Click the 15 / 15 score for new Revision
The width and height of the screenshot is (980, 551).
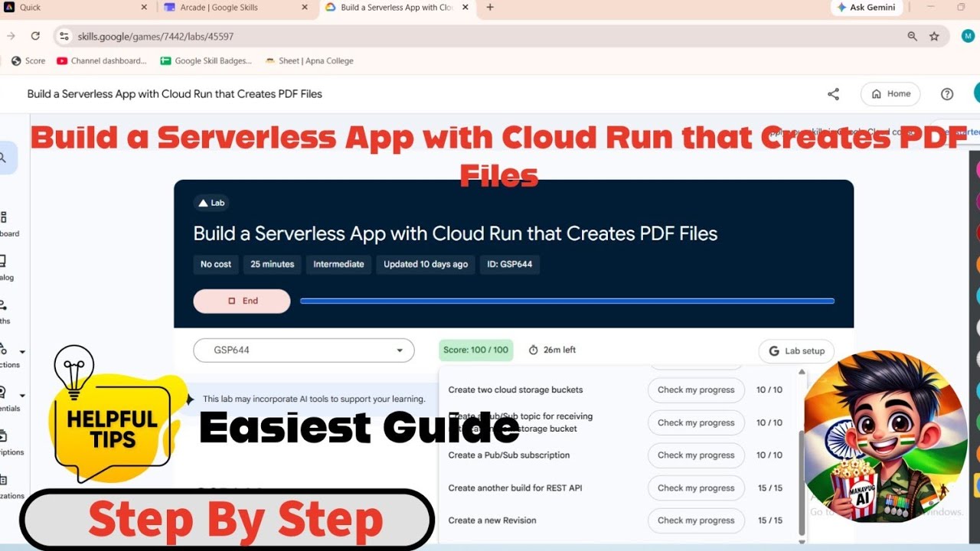click(770, 520)
